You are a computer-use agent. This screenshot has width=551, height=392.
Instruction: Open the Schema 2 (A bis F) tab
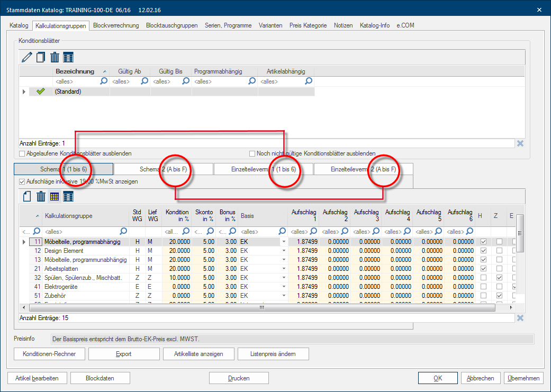(x=164, y=169)
